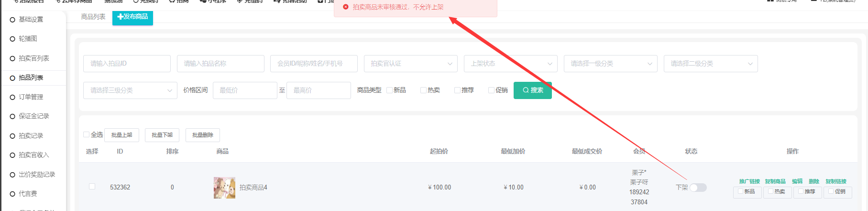Screen dimensions: 868x211
Task: Click the 发布商品 button
Action: tap(132, 17)
